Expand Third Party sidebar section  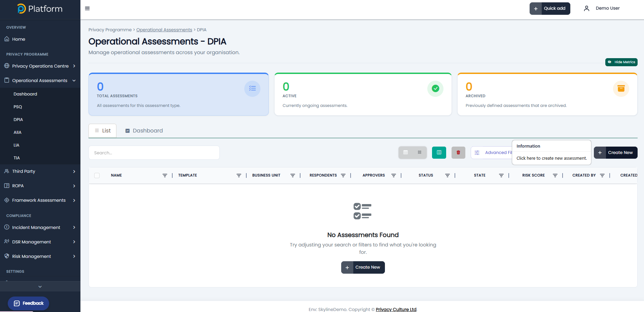(x=40, y=171)
